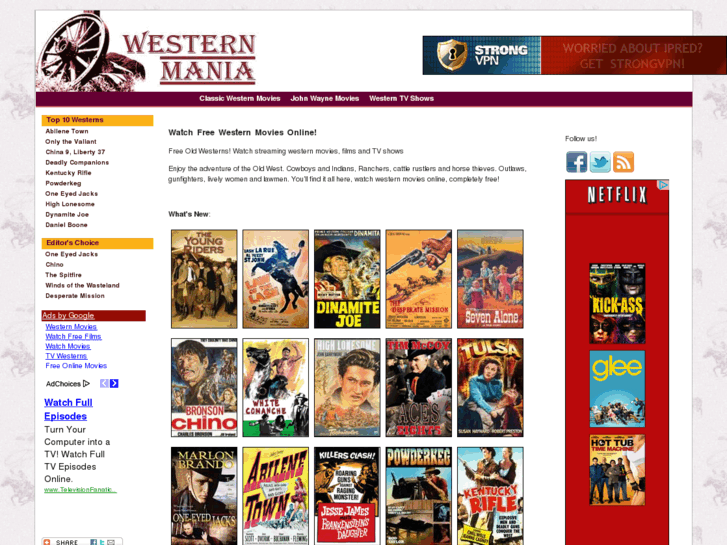The image size is (727, 545).
Task: Click the Share button at page bottom
Action: pos(82,541)
